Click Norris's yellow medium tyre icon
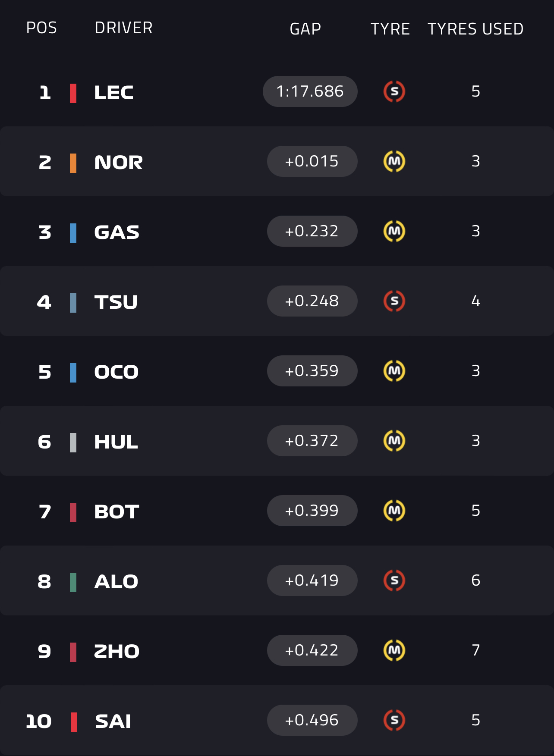 (394, 161)
